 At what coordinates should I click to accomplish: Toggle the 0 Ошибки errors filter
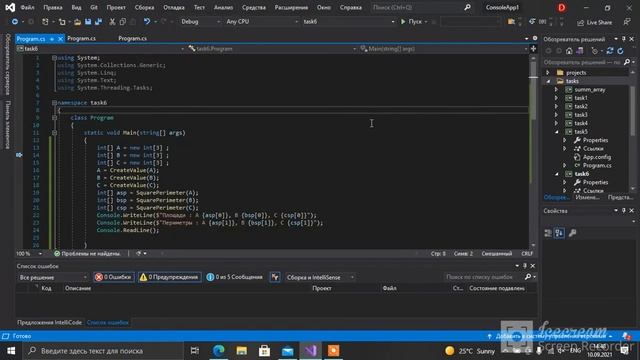(113, 277)
